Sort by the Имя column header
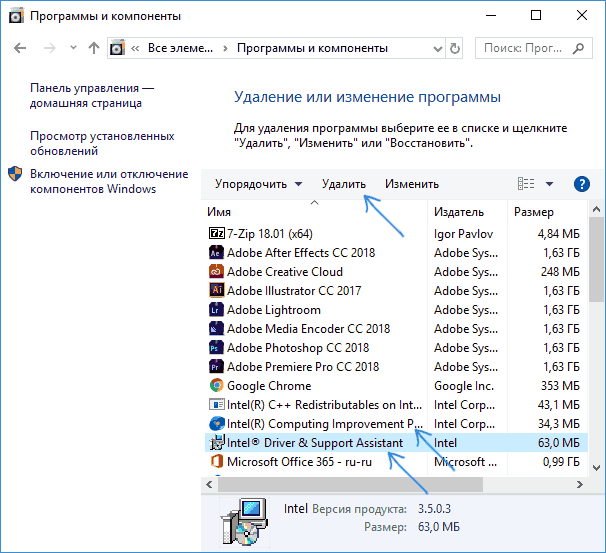This screenshot has height=553, width=606. pos(219,212)
